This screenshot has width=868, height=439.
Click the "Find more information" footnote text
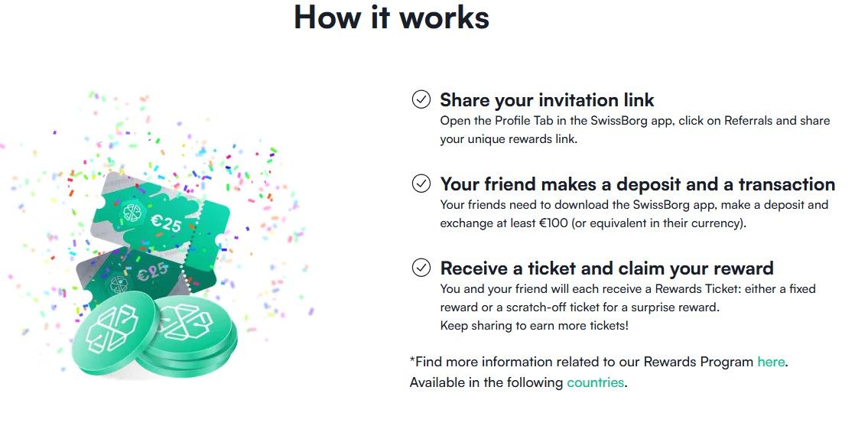(581, 362)
